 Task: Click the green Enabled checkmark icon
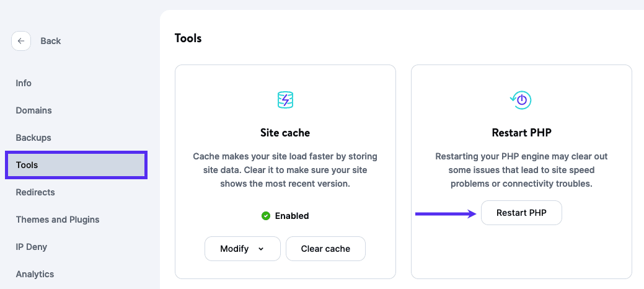pos(266,216)
